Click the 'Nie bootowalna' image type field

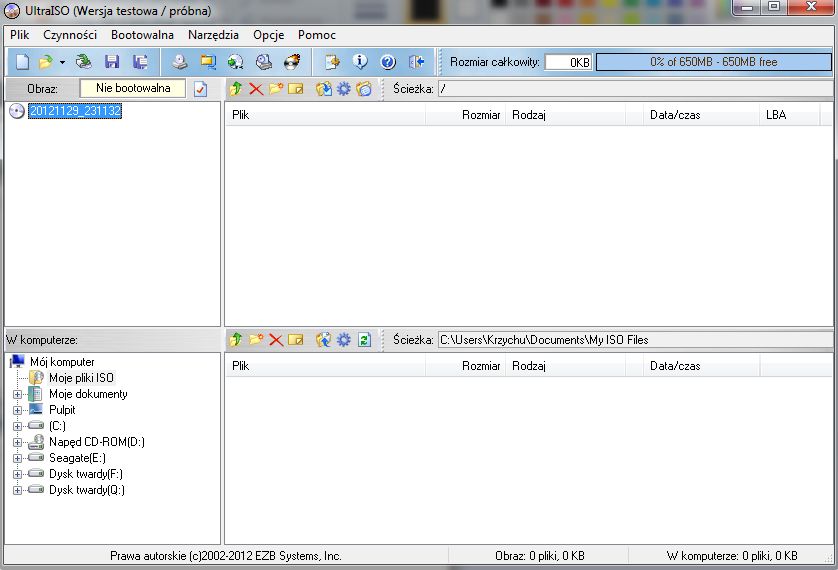coord(133,88)
